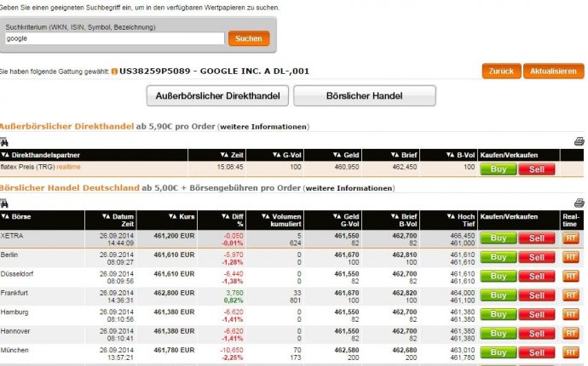This screenshot has width=588, height=366.
Task: Sort exchange table by Diff % column
Action: 232,220
